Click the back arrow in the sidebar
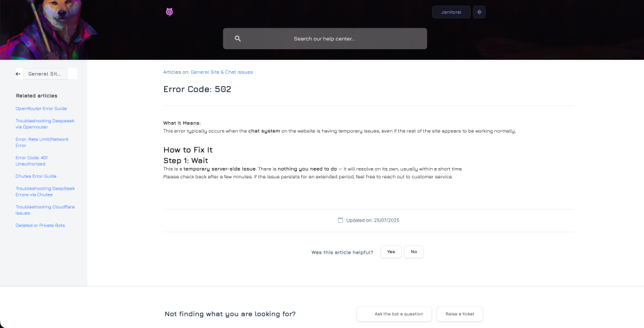This screenshot has width=644, height=328. click(18, 74)
